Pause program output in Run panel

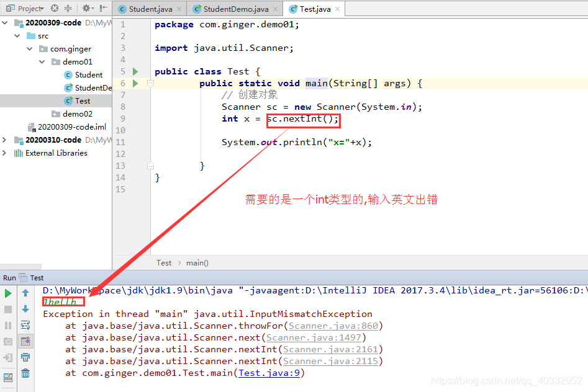tap(8, 325)
